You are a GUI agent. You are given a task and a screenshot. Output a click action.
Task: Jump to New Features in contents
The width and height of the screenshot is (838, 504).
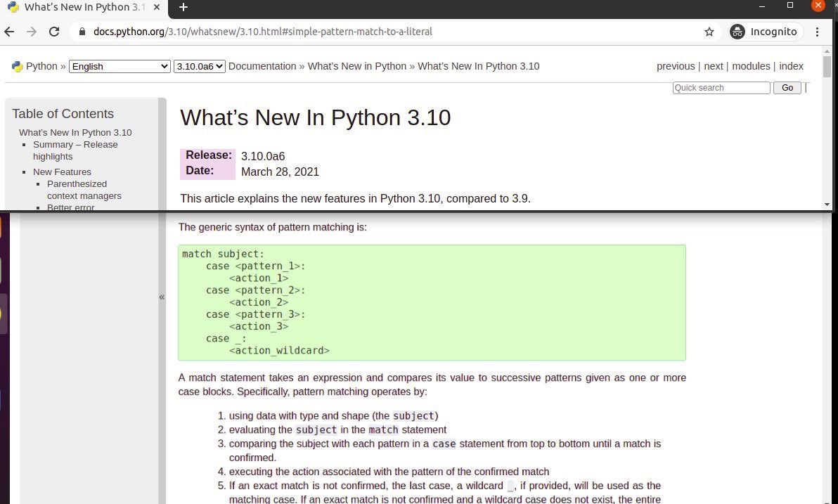click(62, 172)
